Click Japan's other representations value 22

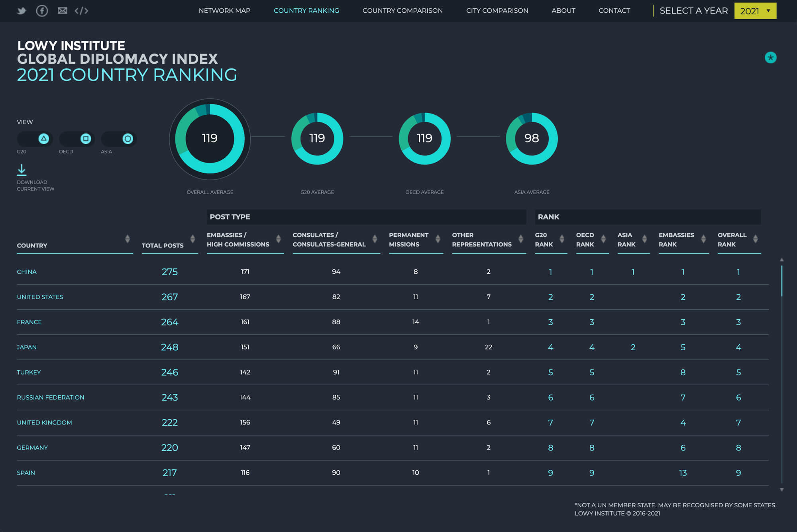click(489, 347)
